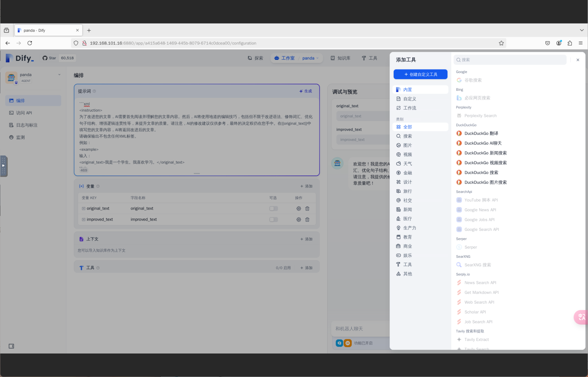The width and height of the screenshot is (588, 377).
Task: Filter category 新闻
Action: pos(420,210)
